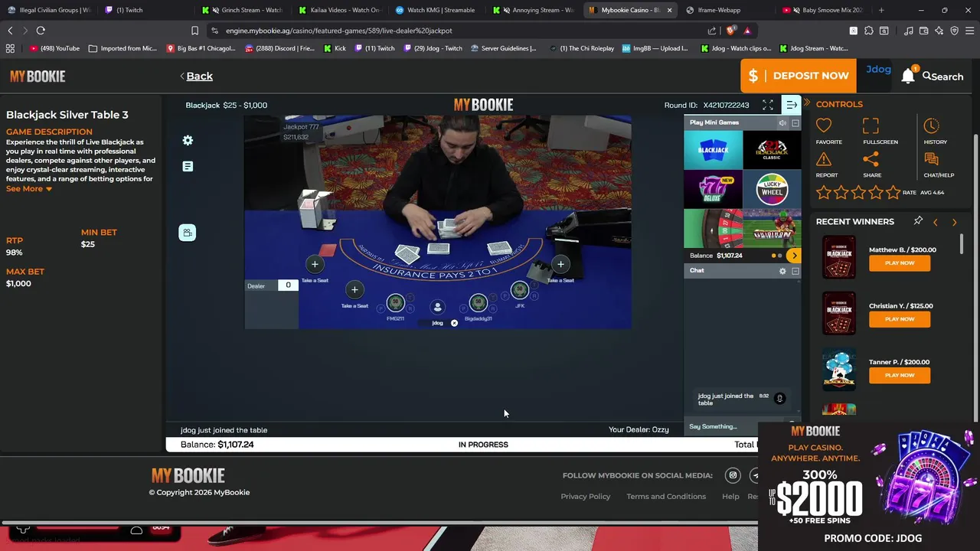The image size is (980, 551).
Task: Open MyBookie Instagram social icon
Action: point(733,475)
